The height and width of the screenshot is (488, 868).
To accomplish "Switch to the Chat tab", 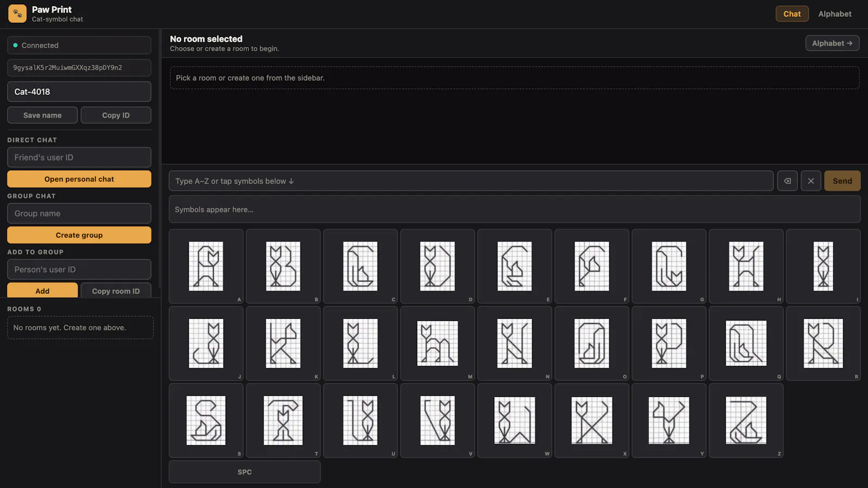I will 792,14.
